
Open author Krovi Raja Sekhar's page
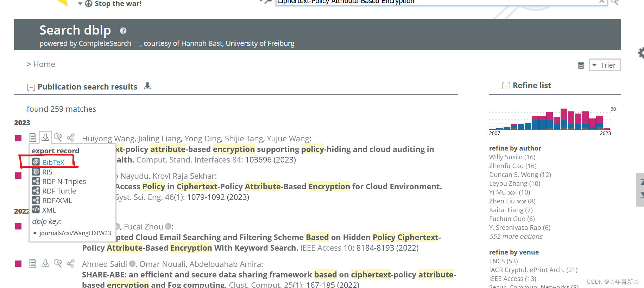183,176
